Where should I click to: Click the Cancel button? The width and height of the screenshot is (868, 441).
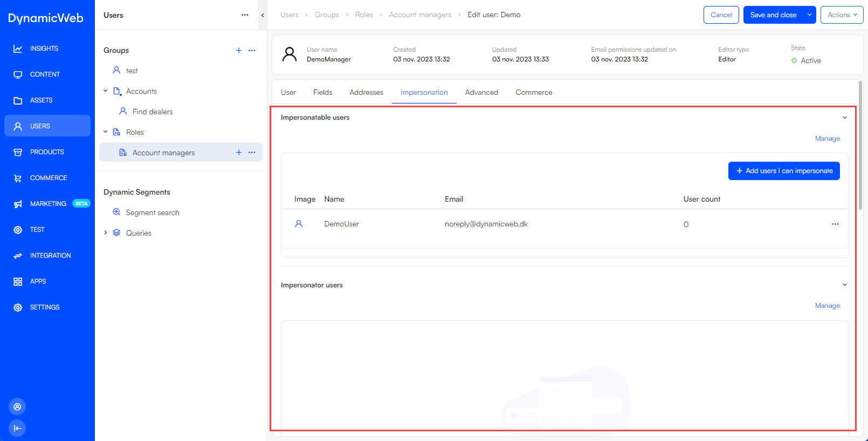(721, 15)
